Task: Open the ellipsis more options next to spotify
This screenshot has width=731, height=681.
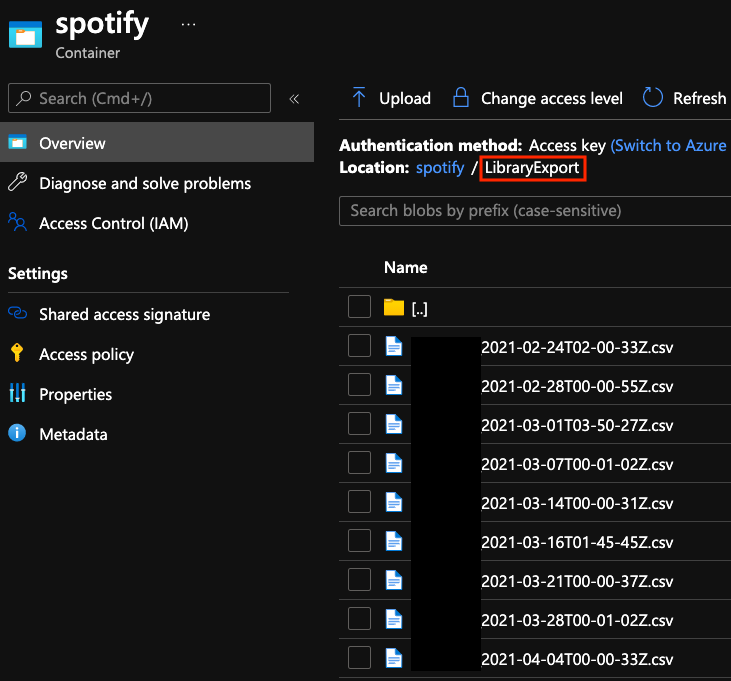Action: [188, 24]
